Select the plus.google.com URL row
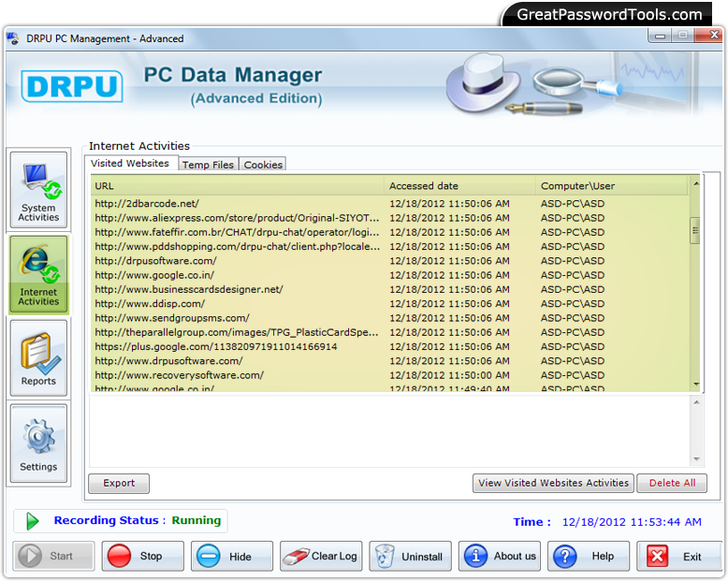This screenshot has height=581, width=728. (390, 347)
